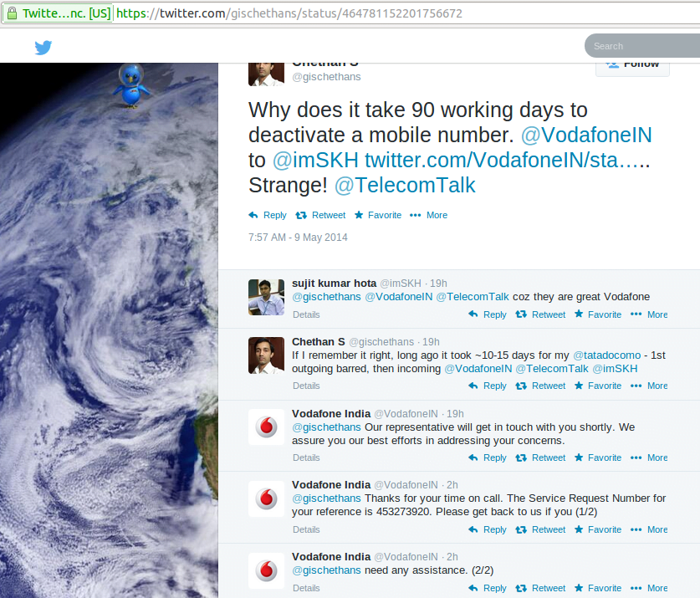The height and width of the screenshot is (598, 700).
Task: Open More options on the main tweet
Action: [x=428, y=215]
